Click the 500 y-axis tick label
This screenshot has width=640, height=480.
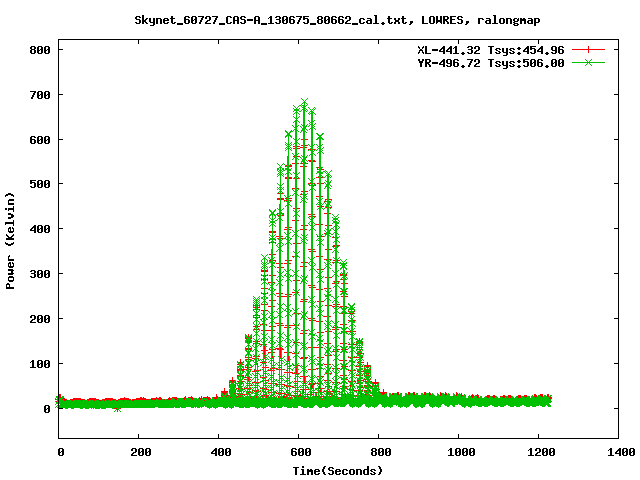pos(40,184)
